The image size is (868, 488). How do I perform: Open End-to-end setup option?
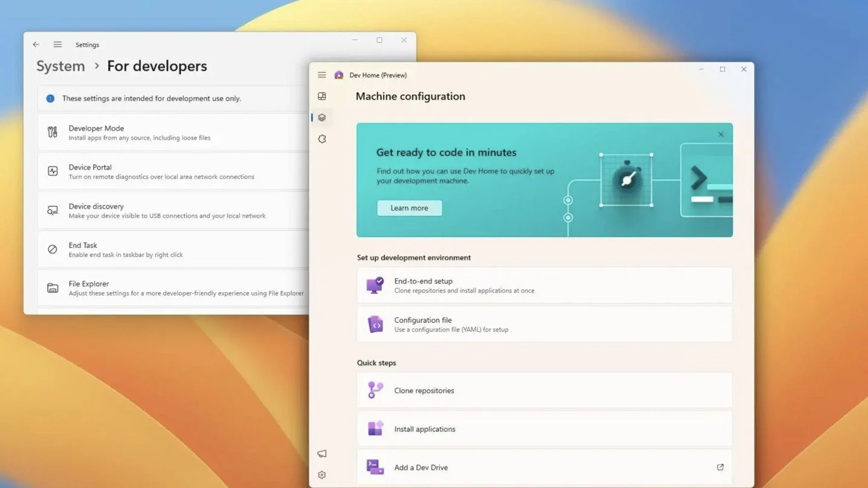click(544, 285)
